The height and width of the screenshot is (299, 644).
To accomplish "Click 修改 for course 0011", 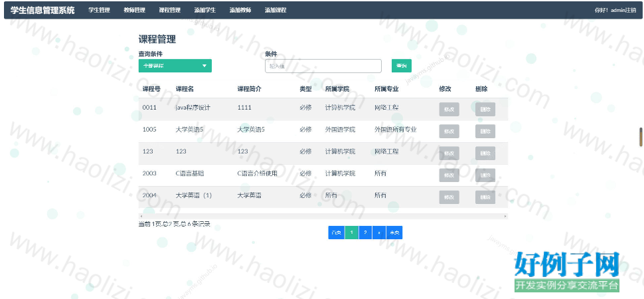I will click(x=449, y=110).
